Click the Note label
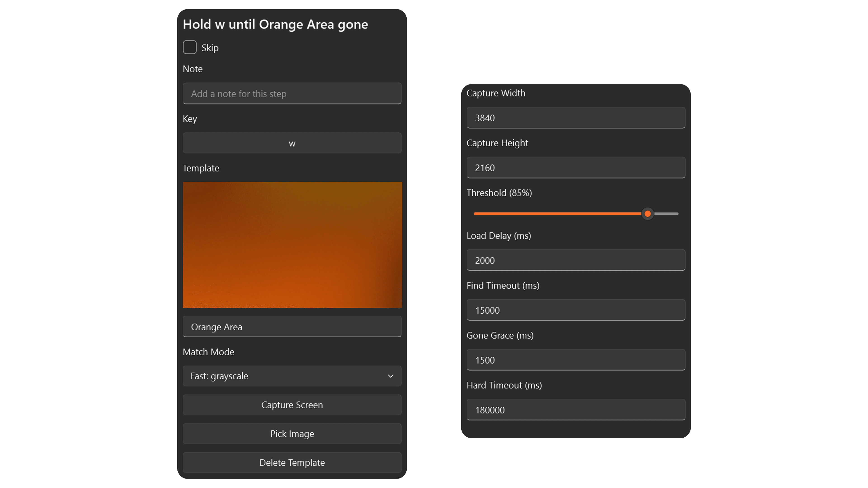The image size is (868, 488). click(192, 69)
